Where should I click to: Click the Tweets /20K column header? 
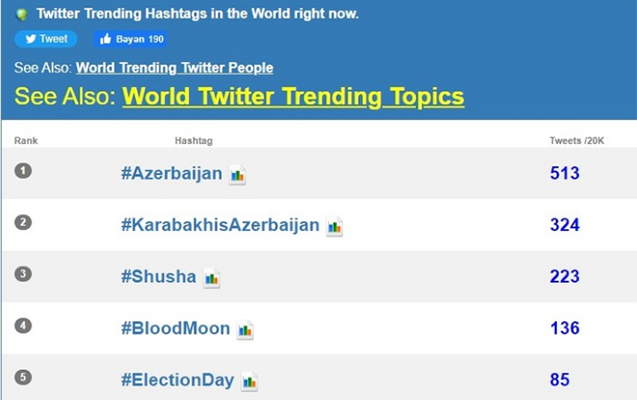click(x=577, y=141)
